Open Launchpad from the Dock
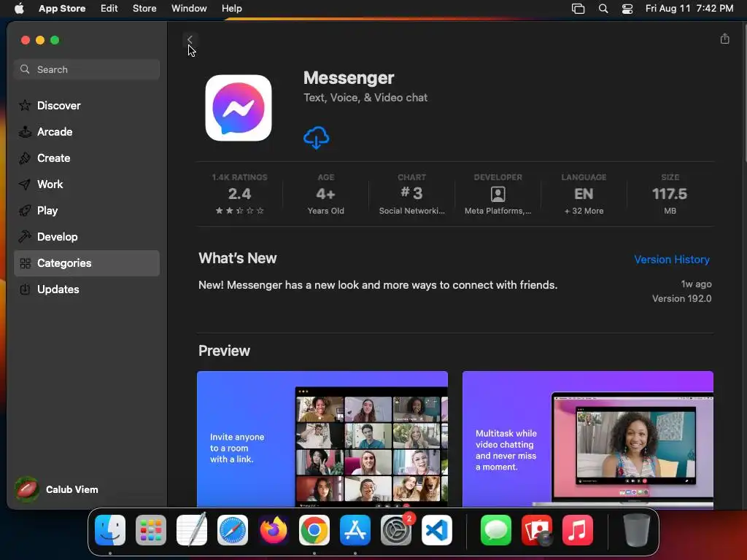 click(151, 530)
